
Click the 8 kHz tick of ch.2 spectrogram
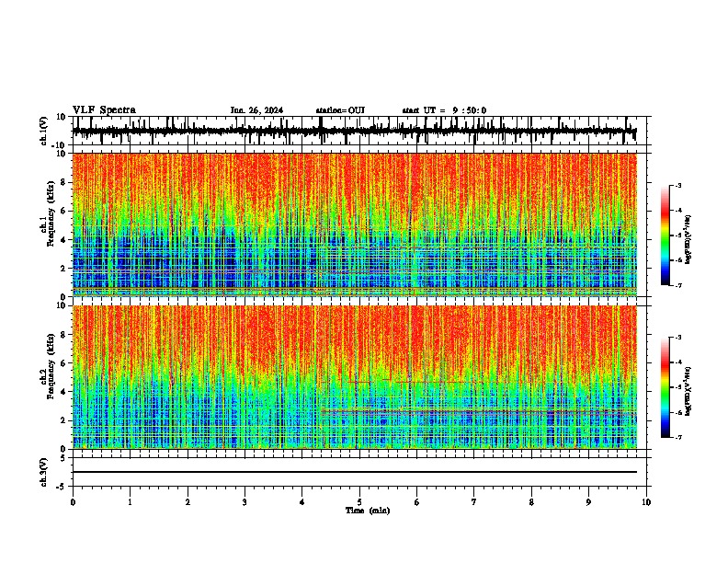64,335
